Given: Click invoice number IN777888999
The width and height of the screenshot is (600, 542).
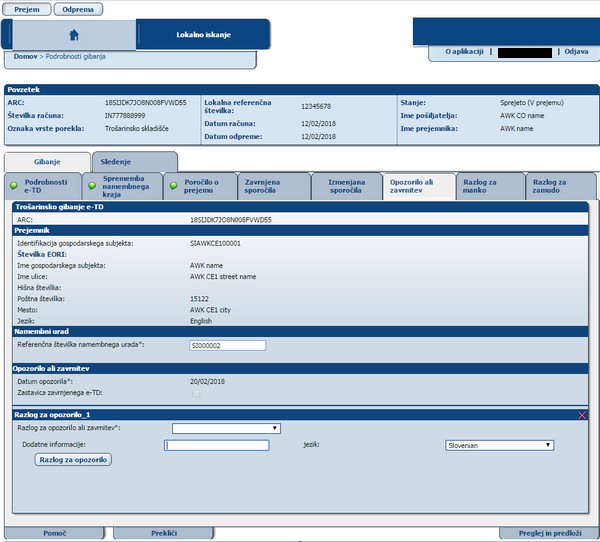Looking at the screenshot, I should pos(125,116).
